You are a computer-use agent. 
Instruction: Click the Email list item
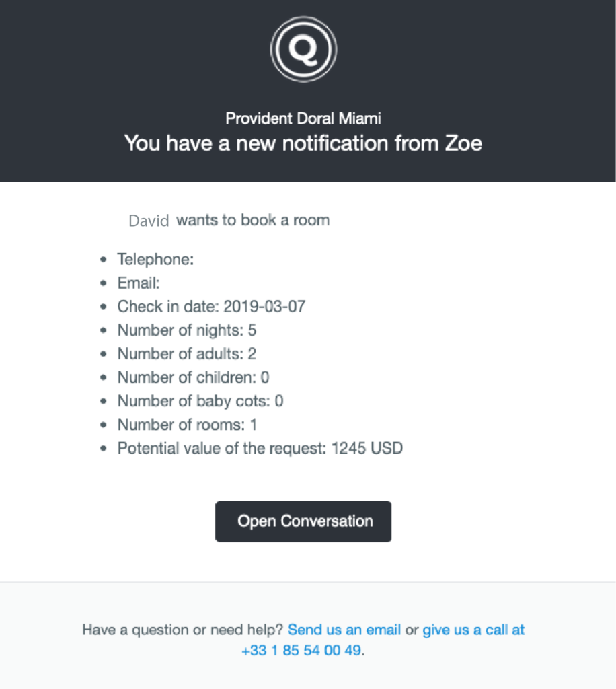tap(139, 283)
